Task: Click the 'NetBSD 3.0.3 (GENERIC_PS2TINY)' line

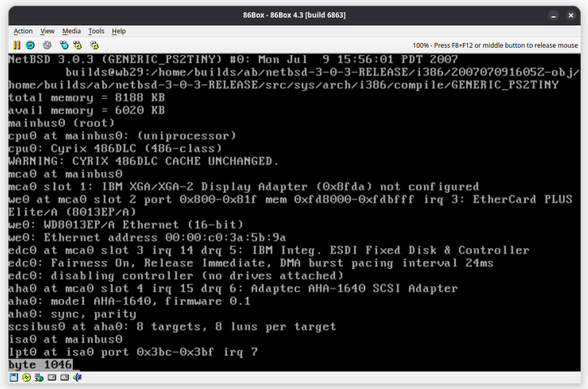Action: pos(233,60)
